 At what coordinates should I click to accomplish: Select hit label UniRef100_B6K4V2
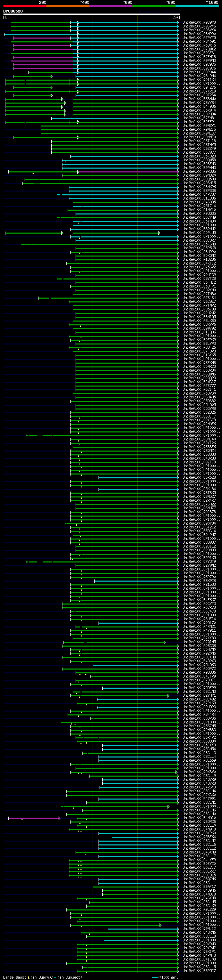(199, 737)
